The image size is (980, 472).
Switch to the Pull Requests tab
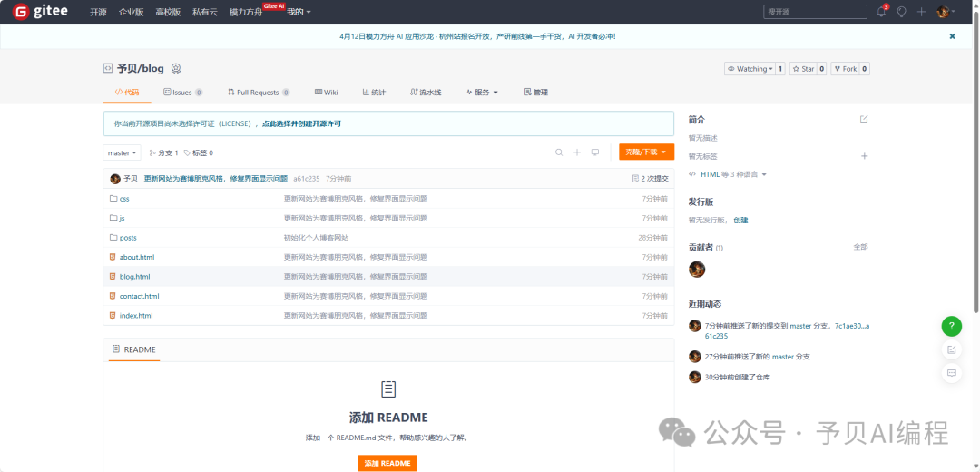[x=258, y=93]
